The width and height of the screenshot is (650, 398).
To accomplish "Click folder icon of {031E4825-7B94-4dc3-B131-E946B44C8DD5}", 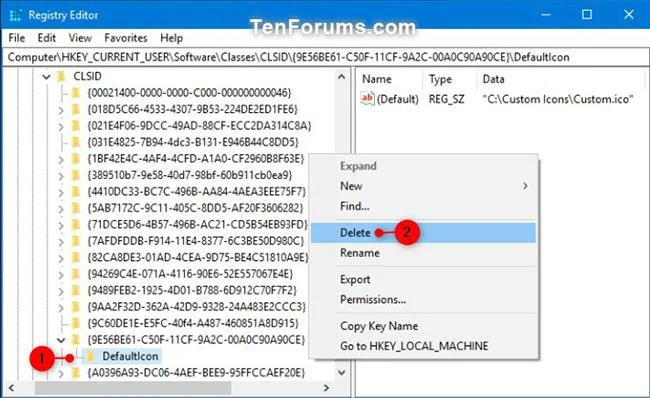I will [x=76, y=142].
